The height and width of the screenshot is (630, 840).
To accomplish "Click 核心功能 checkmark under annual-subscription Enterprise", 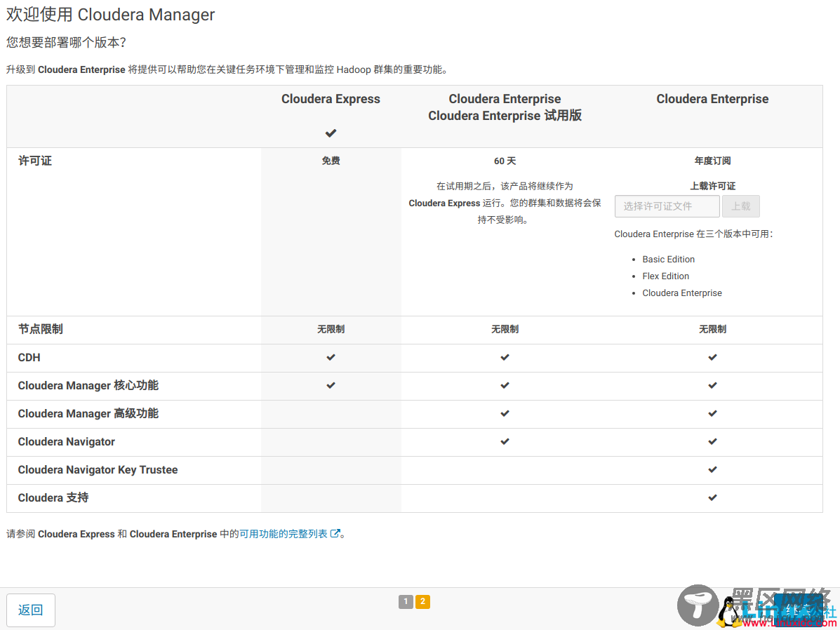I will point(712,385).
